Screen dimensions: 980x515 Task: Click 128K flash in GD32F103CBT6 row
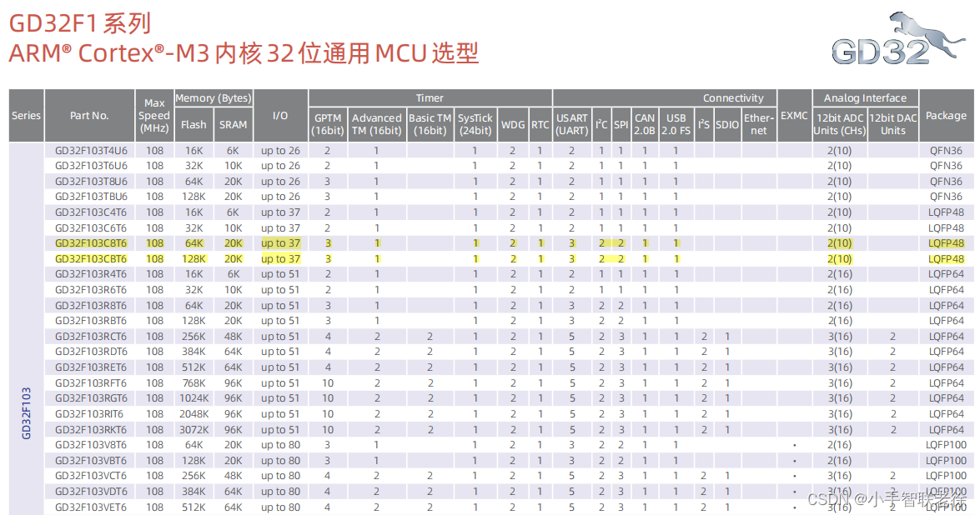pos(193,258)
